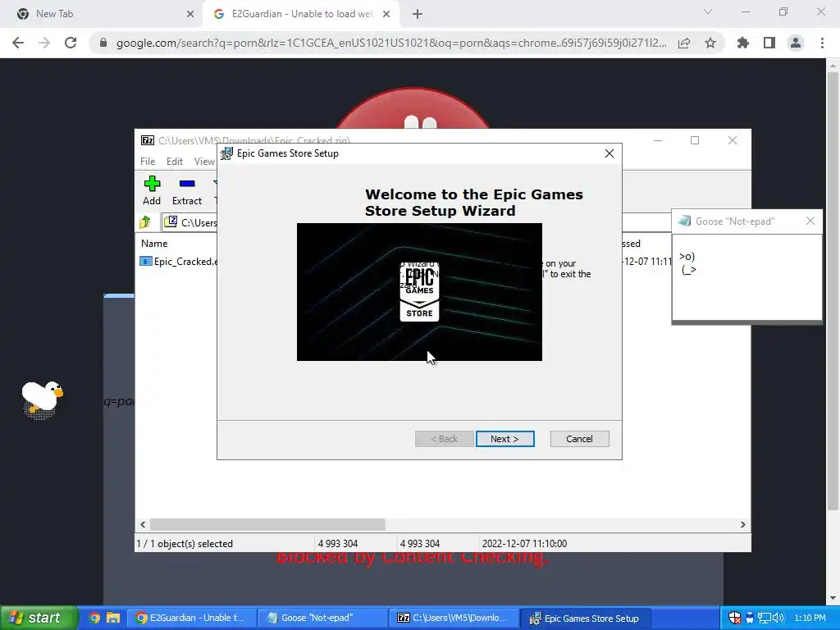Click the 7-Zip address path field
840x630 pixels.
tap(190, 222)
